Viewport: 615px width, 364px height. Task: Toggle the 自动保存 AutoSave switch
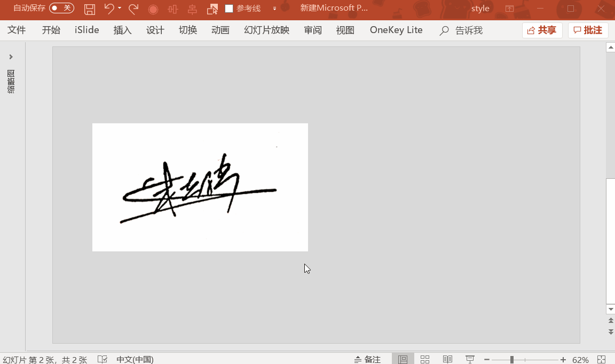[61, 8]
